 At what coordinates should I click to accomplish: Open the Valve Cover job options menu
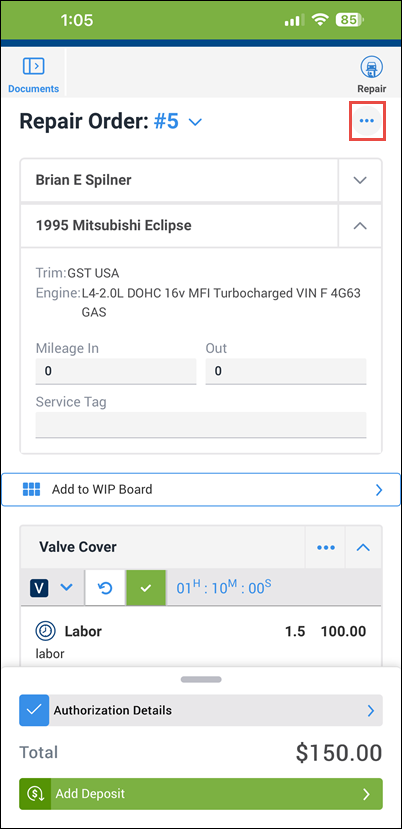(x=326, y=548)
